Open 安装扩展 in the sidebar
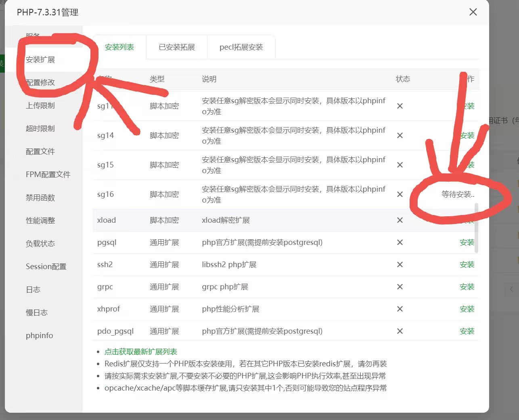This screenshot has width=519, height=420. click(x=40, y=60)
